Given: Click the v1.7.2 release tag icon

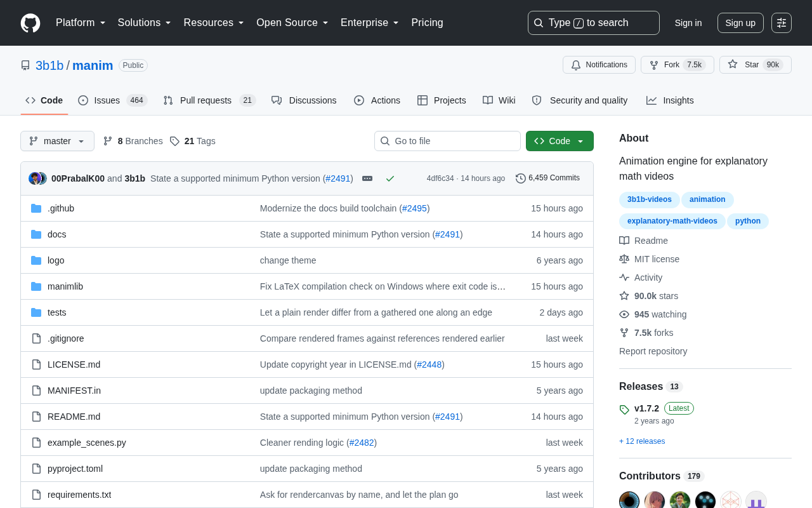Looking at the screenshot, I should (x=624, y=410).
